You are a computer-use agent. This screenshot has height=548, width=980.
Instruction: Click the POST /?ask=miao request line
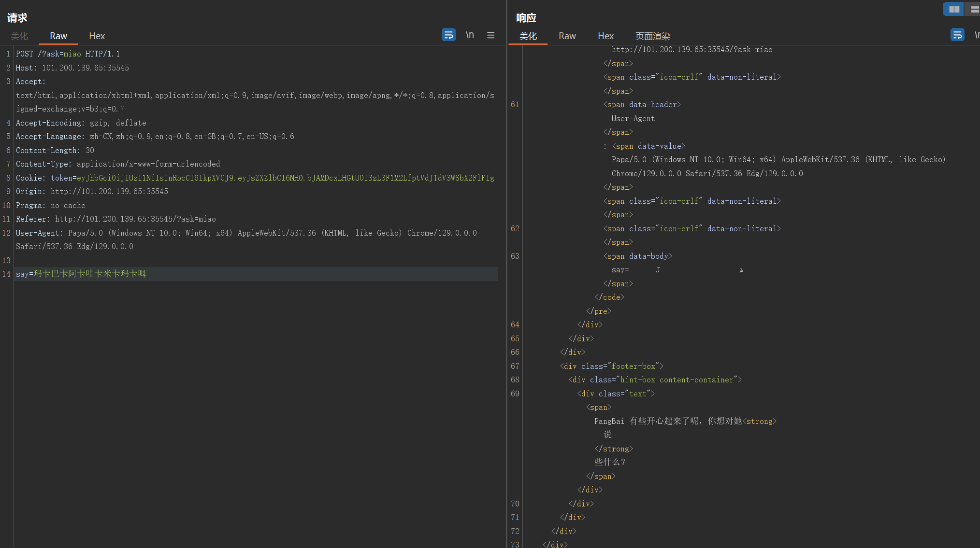coord(68,54)
